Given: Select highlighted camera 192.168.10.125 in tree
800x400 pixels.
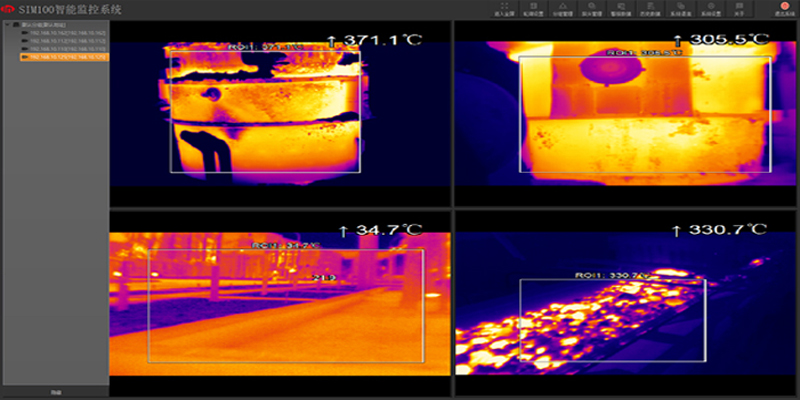Looking at the screenshot, I should point(66,58).
